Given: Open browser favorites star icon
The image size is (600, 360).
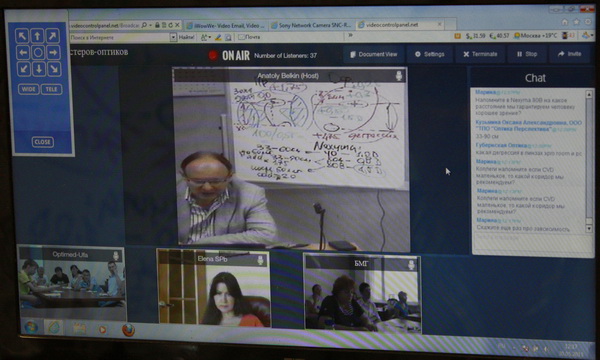Looking at the screenshot, I should (x=576, y=22).
